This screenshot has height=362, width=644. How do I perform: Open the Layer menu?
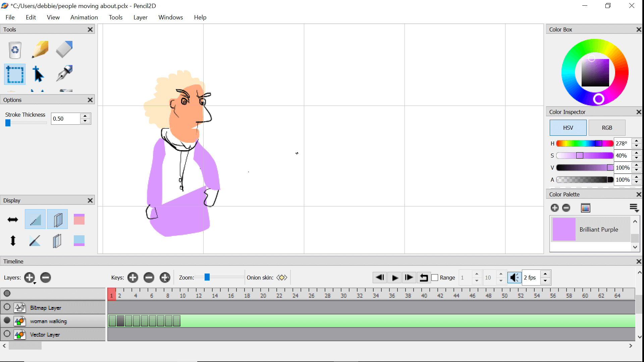(x=140, y=17)
